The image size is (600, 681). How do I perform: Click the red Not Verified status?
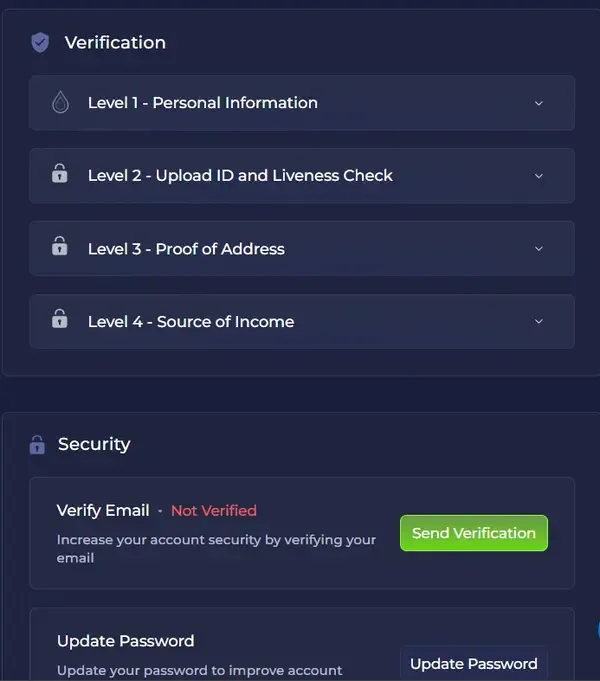pyautogui.click(x=214, y=511)
